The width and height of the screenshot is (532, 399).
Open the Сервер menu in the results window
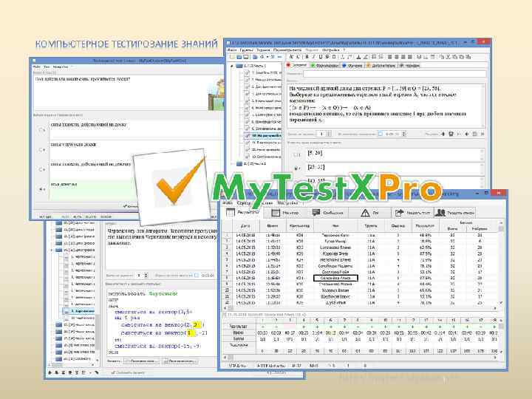click(243, 203)
